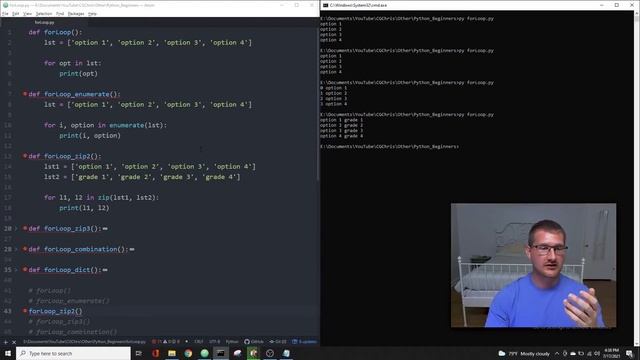Open the Git panel from status bar
The height and width of the screenshot is (360, 640).
pos(278,342)
